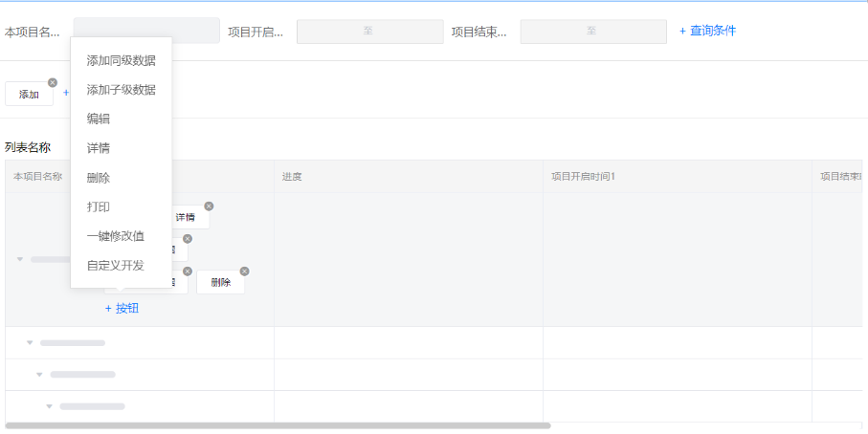Click the x icon above the partially hidden middle button
This screenshot has height=434, width=868.
point(188,239)
